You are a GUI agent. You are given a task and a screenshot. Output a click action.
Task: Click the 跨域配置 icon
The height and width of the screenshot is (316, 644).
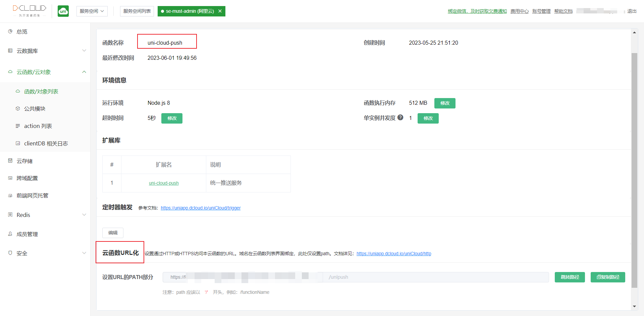pos(10,178)
